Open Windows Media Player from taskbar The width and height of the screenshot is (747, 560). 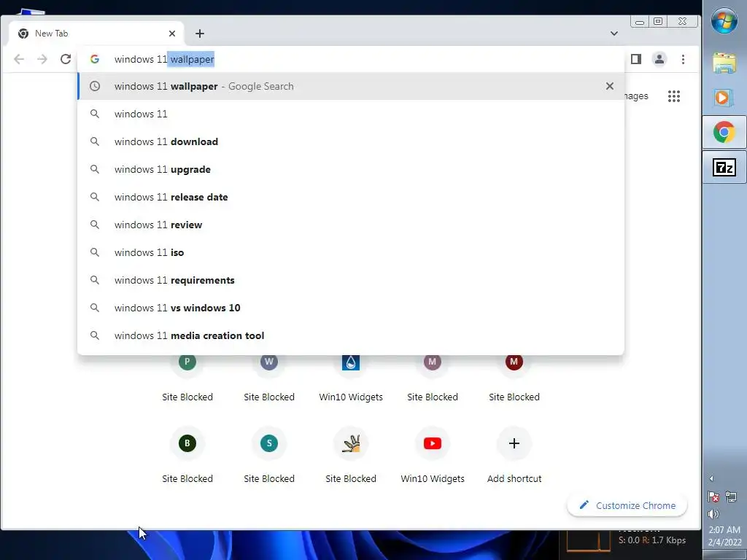pos(724,98)
